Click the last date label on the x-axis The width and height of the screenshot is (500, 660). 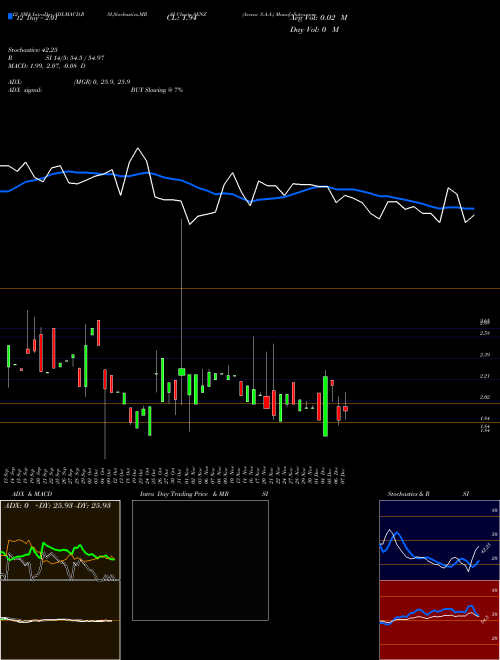tap(344, 476)
